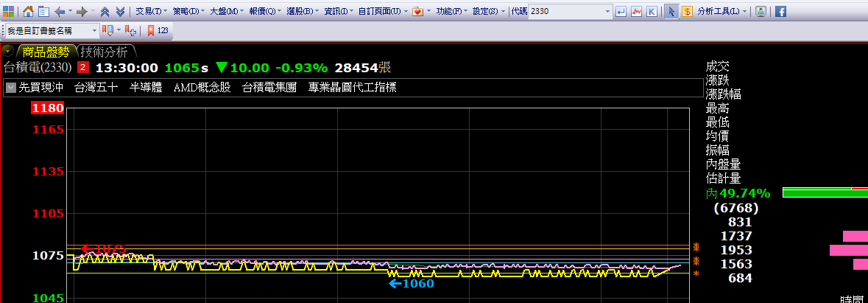This screenshot has height=303, width=868.
Task: Open the online support person icon
Action: coord(761,11)
